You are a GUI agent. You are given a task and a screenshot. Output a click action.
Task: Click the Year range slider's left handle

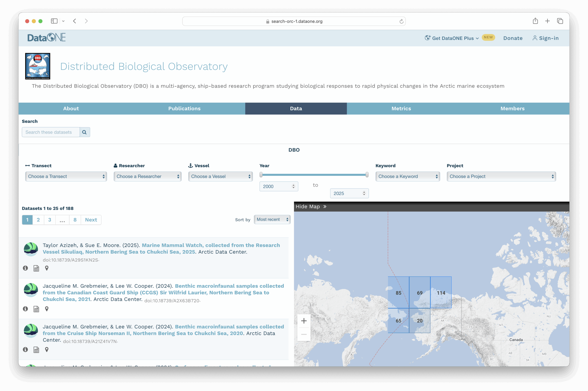click(261, 175)
